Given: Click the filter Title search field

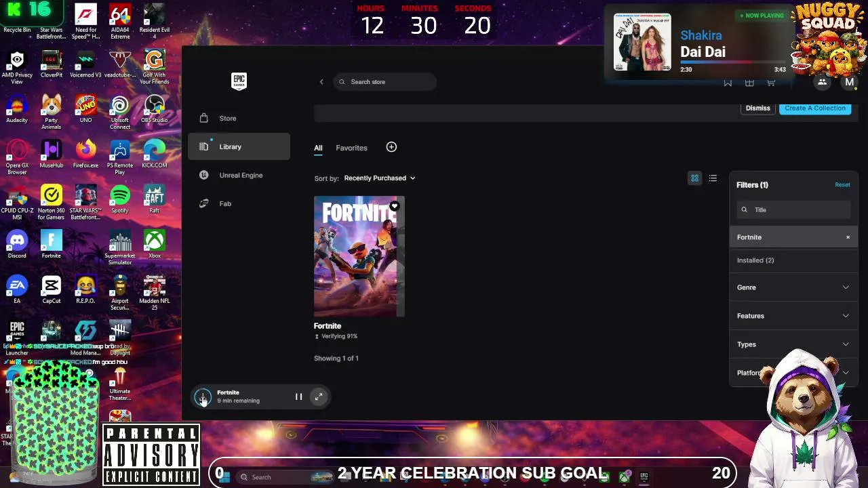Looking at the screenshot, I should click(x=793, y=210).
